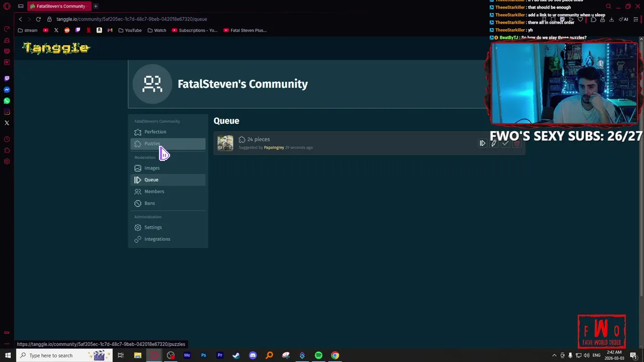
Task: Open the Reddit bookmark icon
Action: coord(67,30)
